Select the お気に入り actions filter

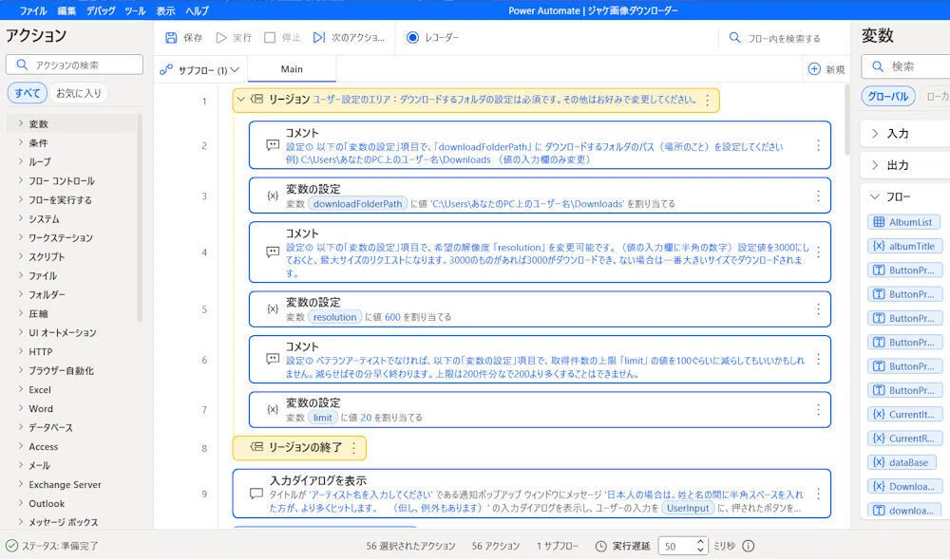pyautogui.click(x=79, y=93)
